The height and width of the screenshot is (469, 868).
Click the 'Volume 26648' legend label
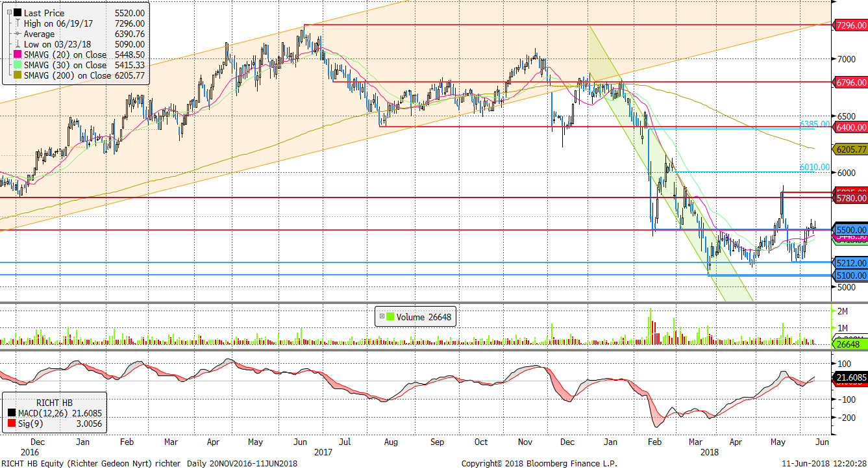click(423, 317)
